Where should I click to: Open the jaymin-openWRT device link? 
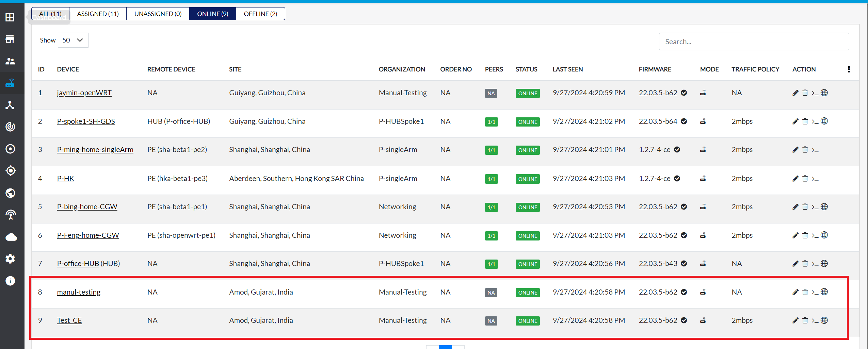pos(84,93)
